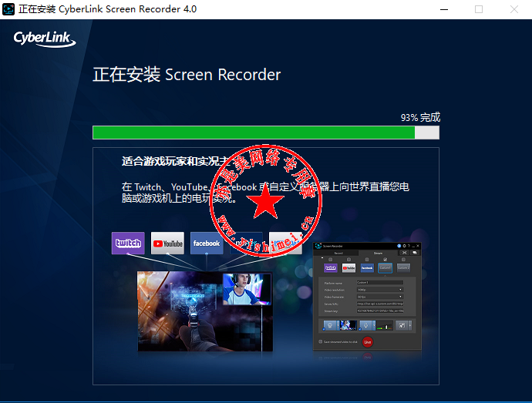This screenshot has width=532, height=403.
Task: Close the CyberLink installer window
Action: (x=514, y=9)
